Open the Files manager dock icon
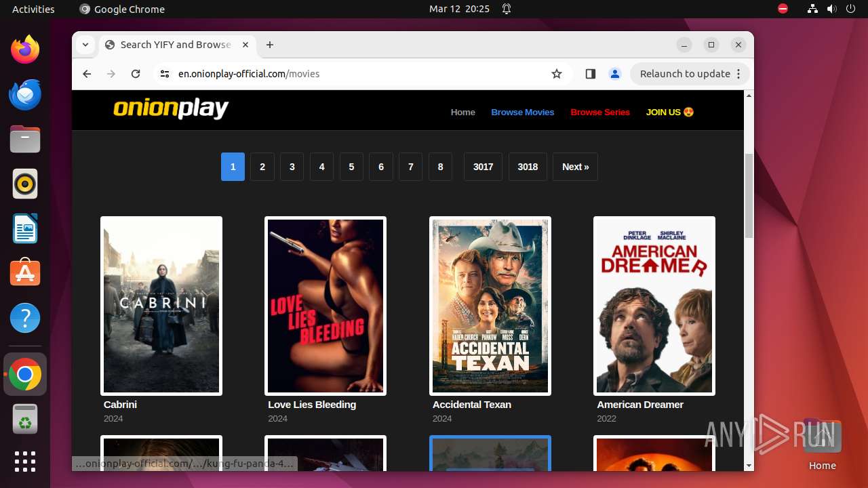 pos(25,139)
